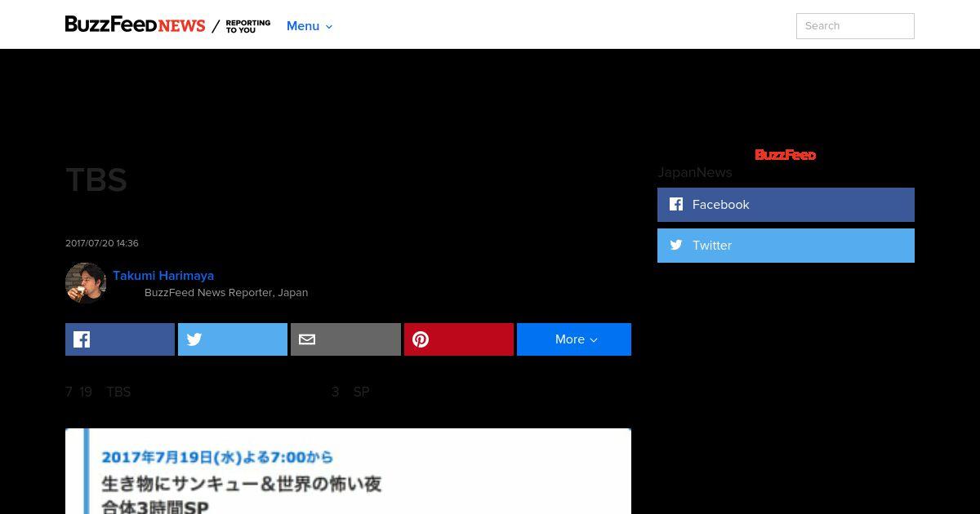980x514 pixels.
Task: Click the BuzzFeed News logo
Action: (135, 24)
